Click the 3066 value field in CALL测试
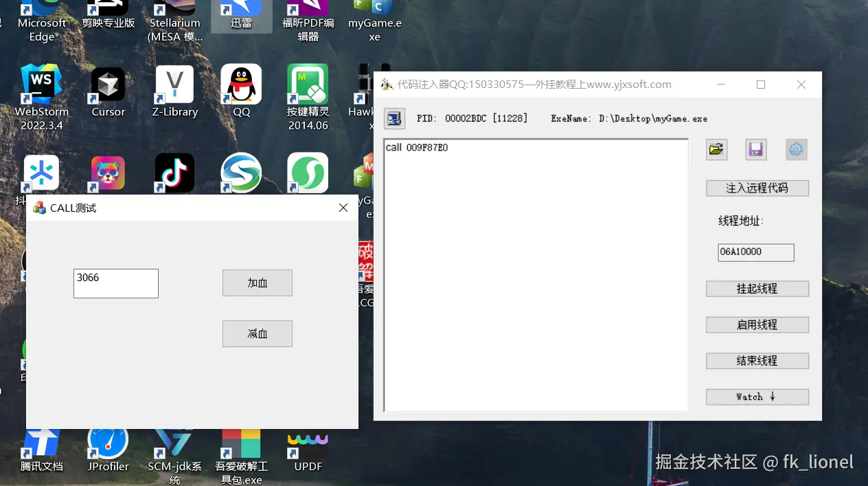This screenshot has height=486, width=868. tap(116, 283)
